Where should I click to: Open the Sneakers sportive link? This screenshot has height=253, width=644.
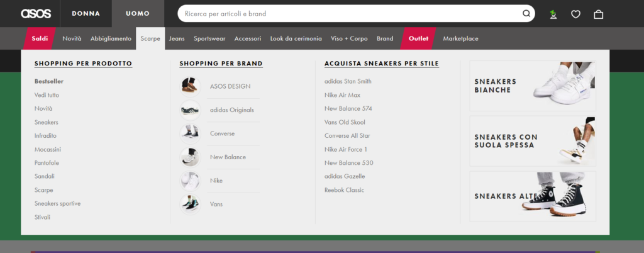pos(57,203)
